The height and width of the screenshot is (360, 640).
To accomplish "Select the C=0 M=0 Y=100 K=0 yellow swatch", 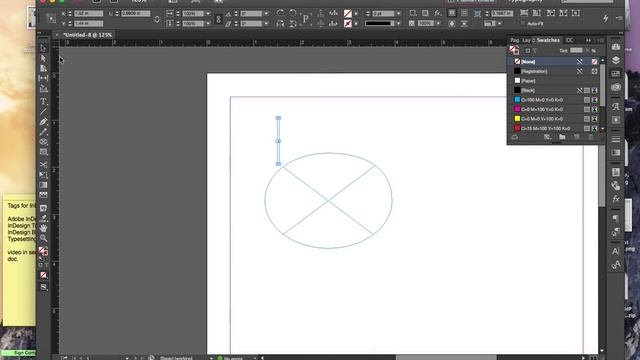I will point(554,119).
